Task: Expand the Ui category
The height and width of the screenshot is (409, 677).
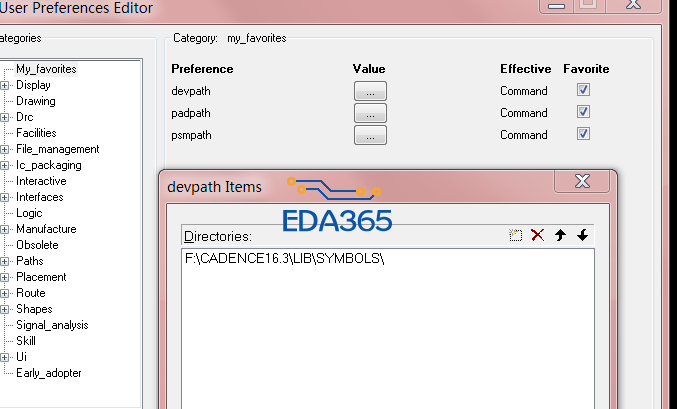Action: coord(4,357)
